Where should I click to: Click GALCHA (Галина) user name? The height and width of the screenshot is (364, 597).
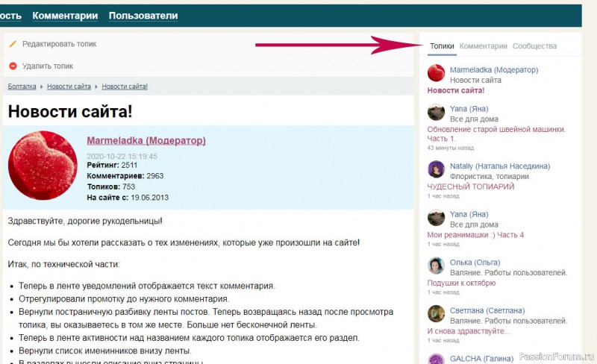click(x=481, y=358)
